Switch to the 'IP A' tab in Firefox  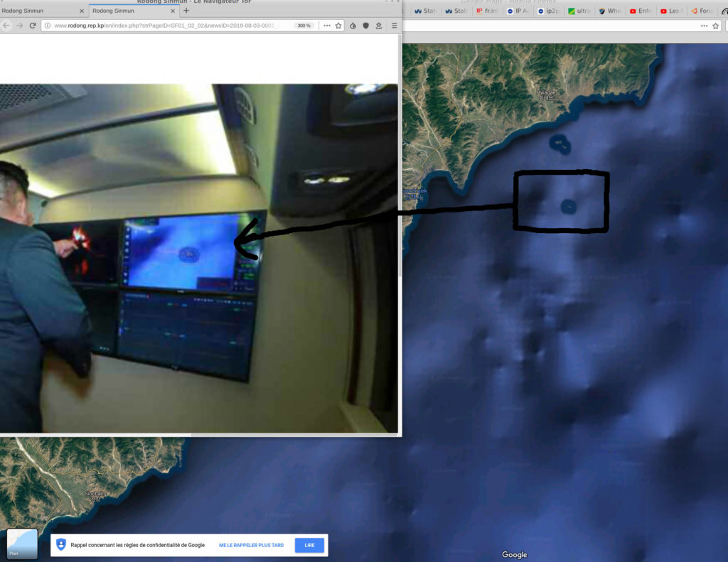(x=518, y=11)
